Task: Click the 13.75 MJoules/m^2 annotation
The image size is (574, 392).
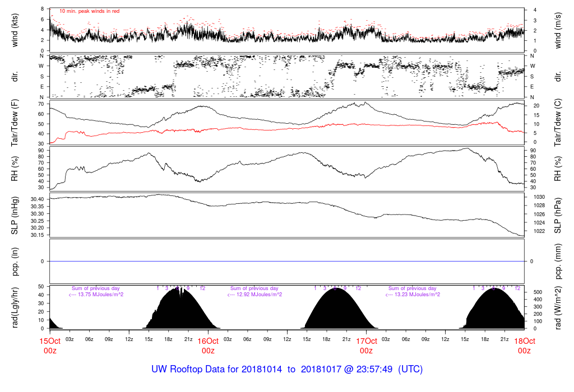Action: click(96, 295)
